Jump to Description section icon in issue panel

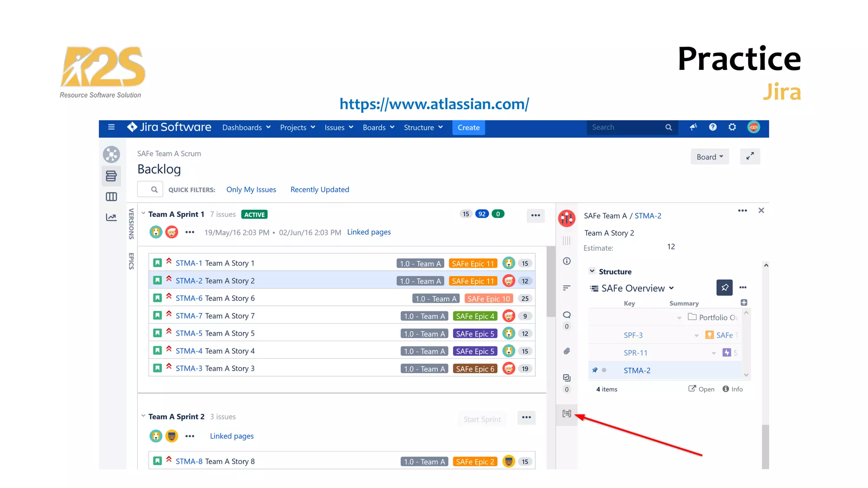(x=567, y=288)
